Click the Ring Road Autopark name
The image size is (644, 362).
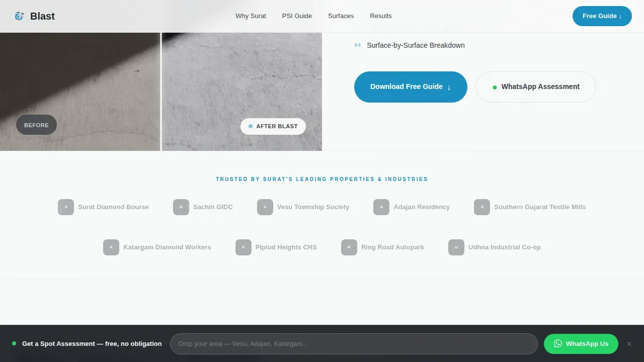pos(392,247)
